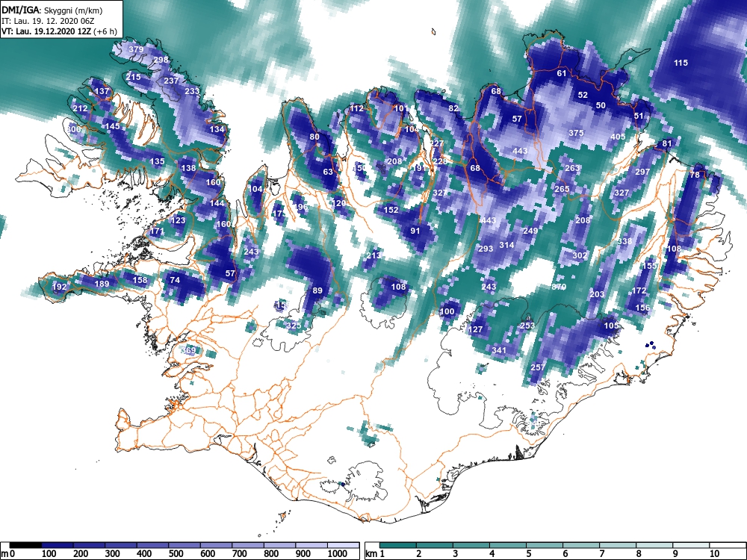Click the visibility value 80
Screen dimensions: 747x560
pos(314,136)
